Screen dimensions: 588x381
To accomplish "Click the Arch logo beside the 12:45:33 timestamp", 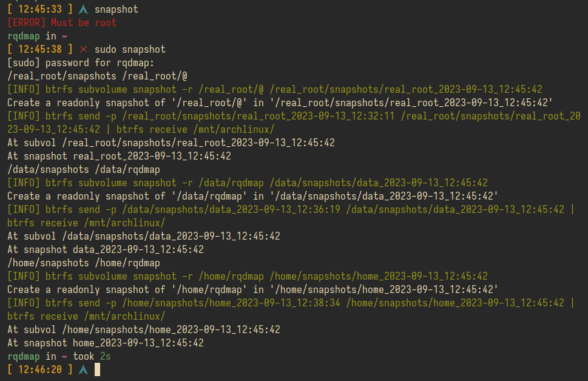I will coord(83,9).
